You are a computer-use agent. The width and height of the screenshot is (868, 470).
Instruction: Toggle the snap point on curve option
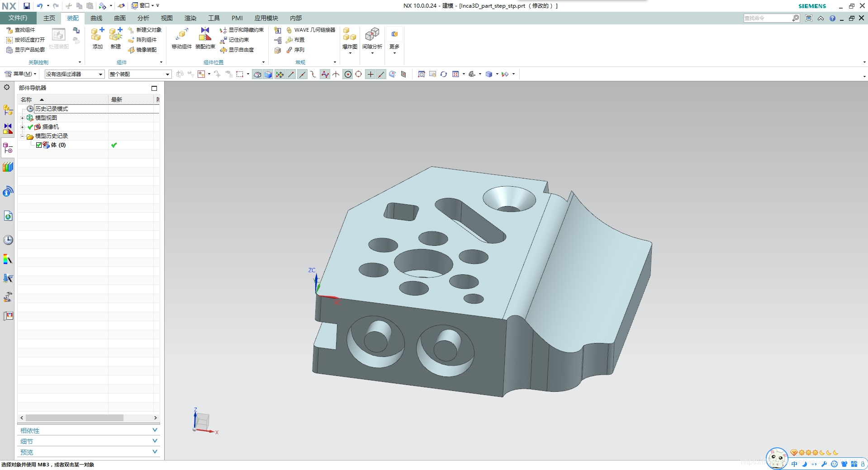pyautogui.click(x=381, y=75)
